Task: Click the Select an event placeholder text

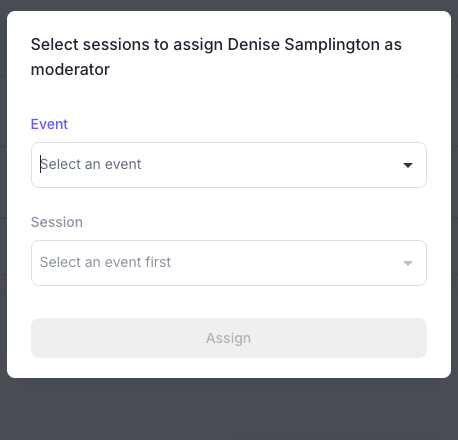Action: (x=91, y=164)
